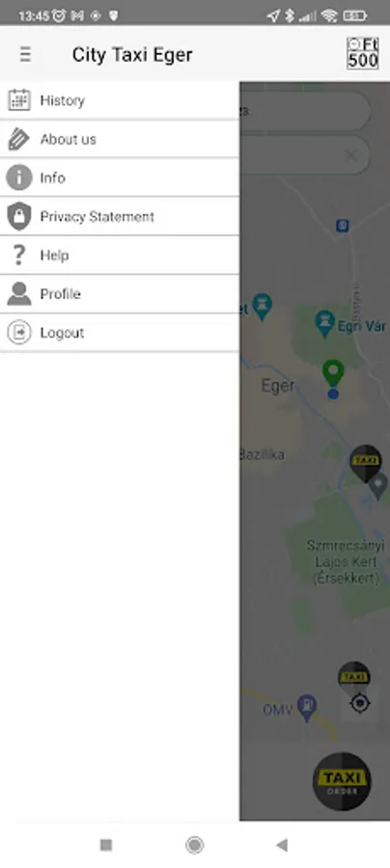Center map with the location crosshair icon
The image size is (390, 868).
coord(360,704)
